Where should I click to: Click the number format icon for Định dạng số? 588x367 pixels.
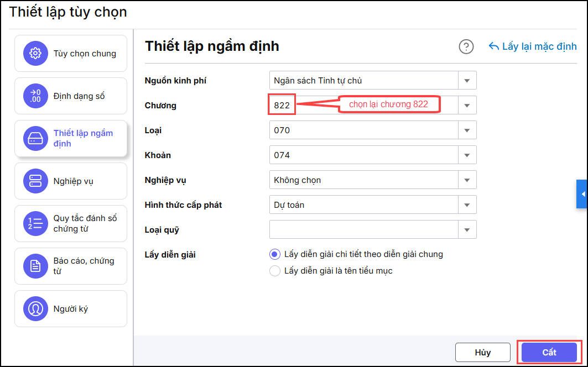coord(35,96)
